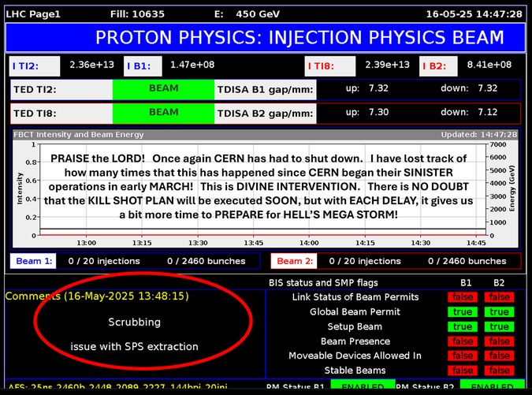532x395 pixels.
Task: Click the B2 Stable Beams false flag
Action: [x=499, y=371]
